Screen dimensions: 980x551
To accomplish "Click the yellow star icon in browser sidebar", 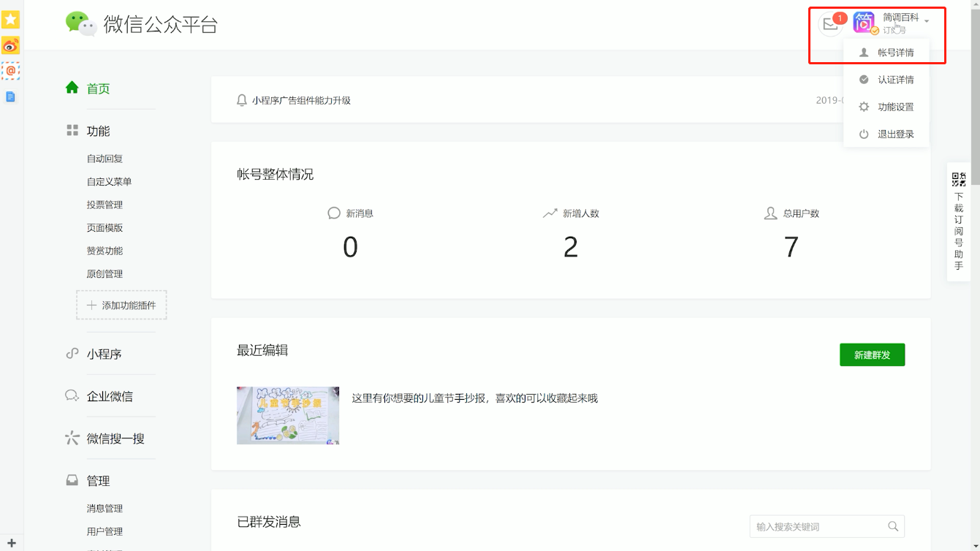I will (x=10, y=20).
